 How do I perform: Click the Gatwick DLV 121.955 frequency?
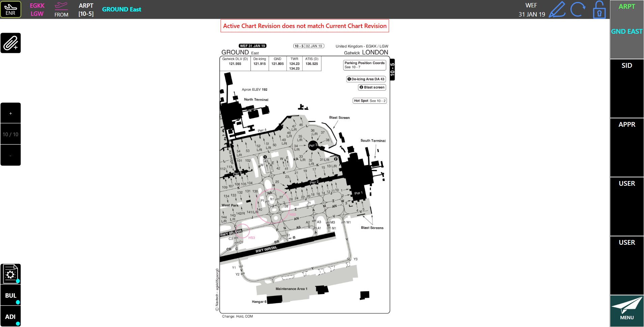[235, 63]
